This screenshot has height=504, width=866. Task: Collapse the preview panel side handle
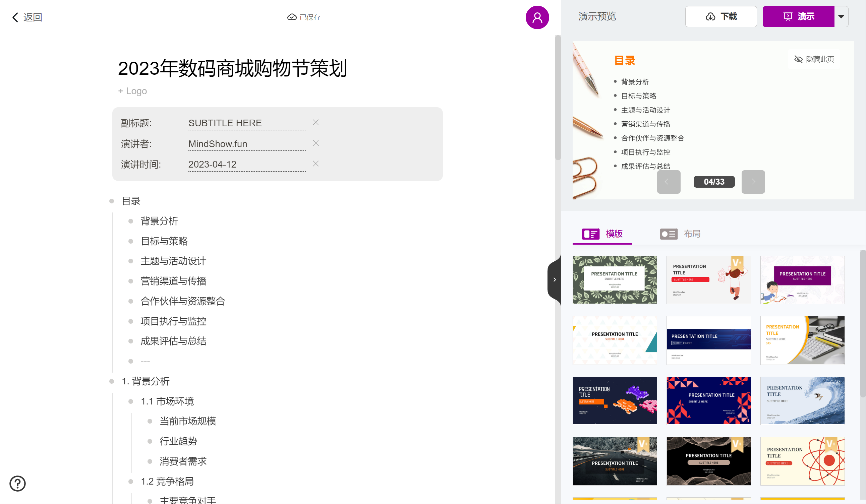tap(554, 280)
